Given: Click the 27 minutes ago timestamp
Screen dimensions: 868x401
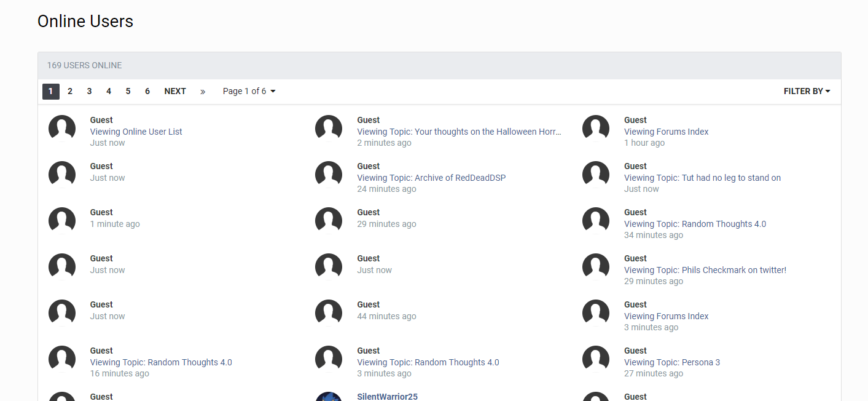Looking at the screenshot, I should coord(654,373).
